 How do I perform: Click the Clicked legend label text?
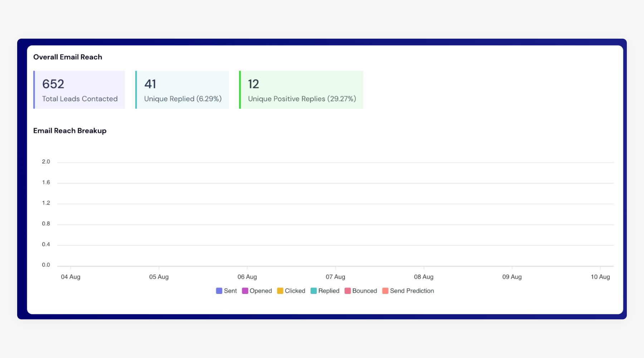pos(295,291)
